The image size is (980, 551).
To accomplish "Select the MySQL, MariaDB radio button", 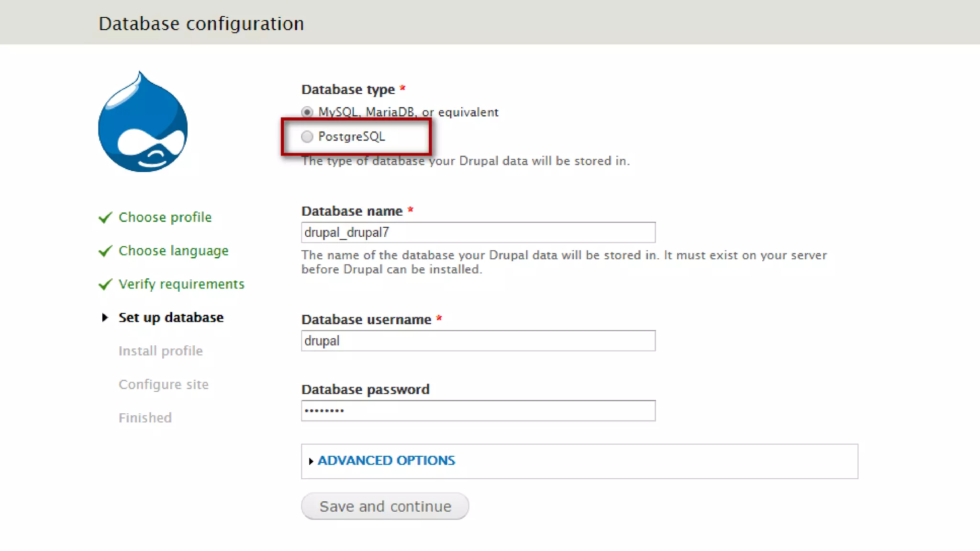I will pyautogui.click(x=307, y=112).
